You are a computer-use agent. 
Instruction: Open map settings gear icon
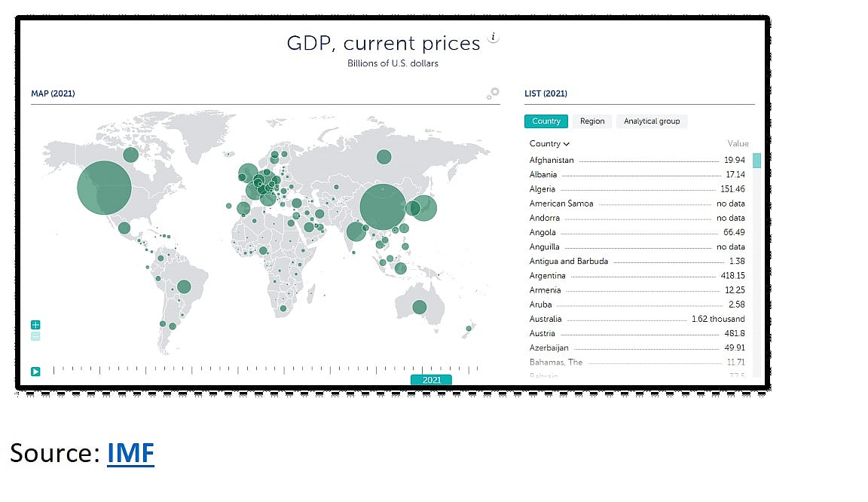pyautogui.click(x=493, y=93)
